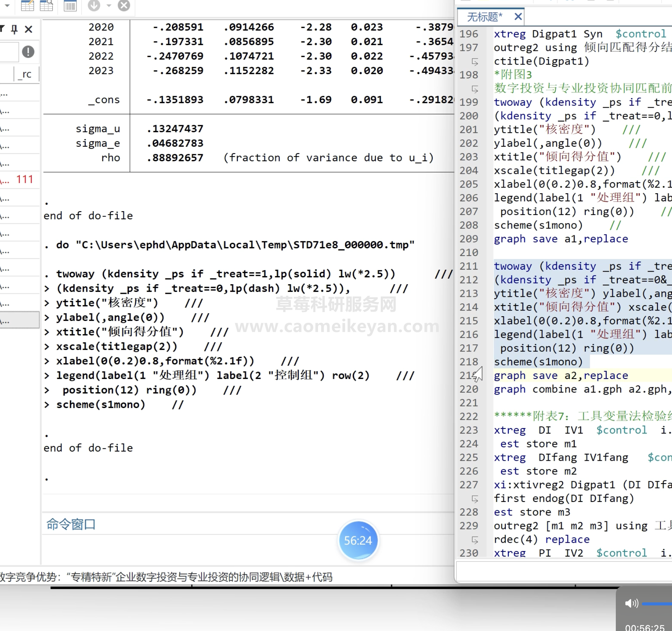672x631 pixels.
Task: Toggle the pin on the history panel
Action: [x=15, y=29]
